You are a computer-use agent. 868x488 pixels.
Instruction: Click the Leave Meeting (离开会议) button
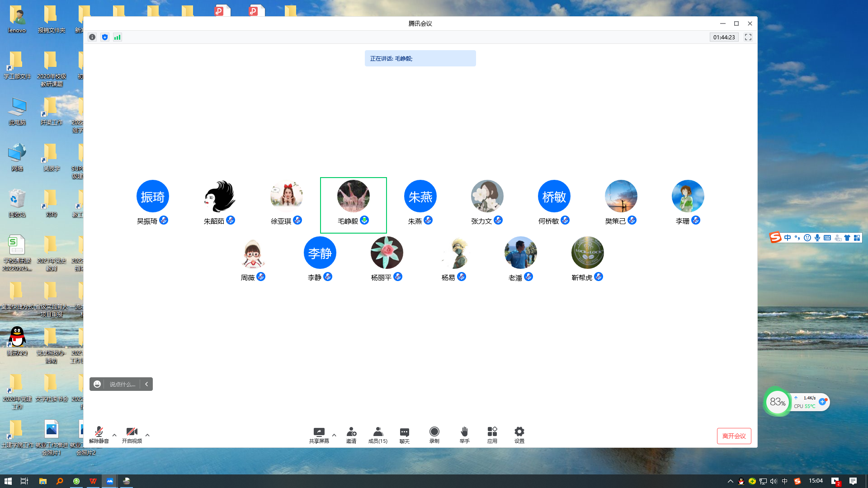[x=734, y=436]
